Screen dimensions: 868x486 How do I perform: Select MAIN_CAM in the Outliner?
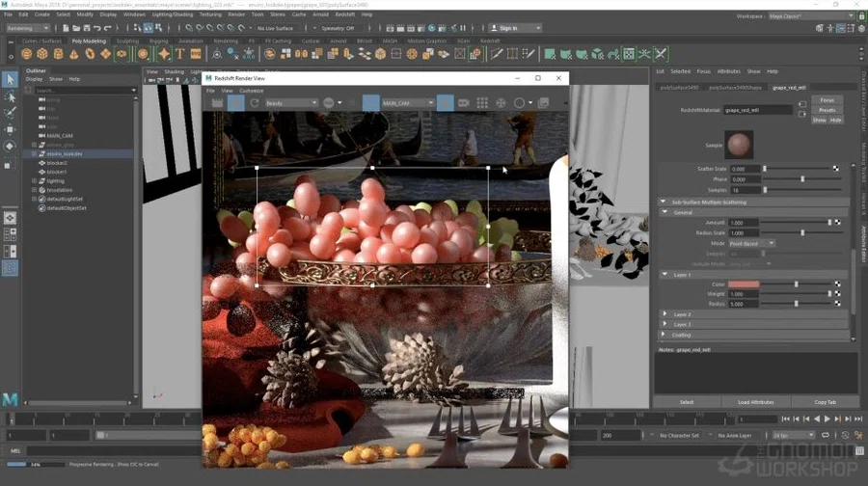[x=60, y=136]
